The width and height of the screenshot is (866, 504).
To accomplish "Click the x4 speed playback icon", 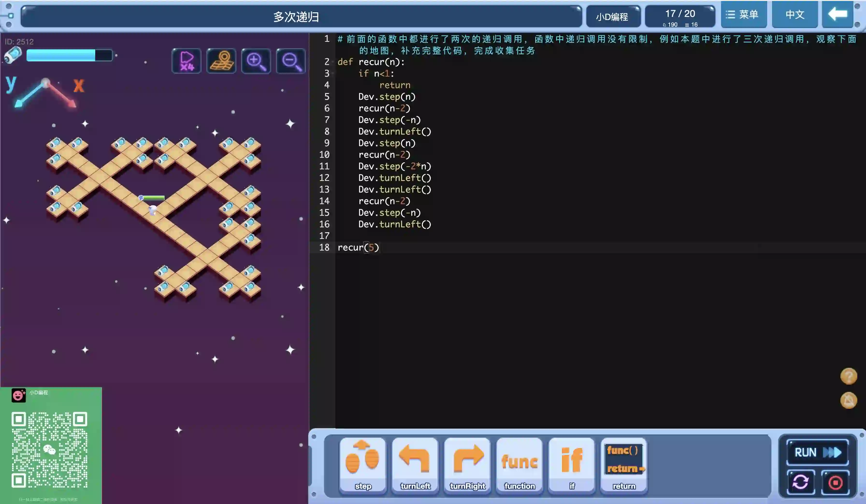I will click(187, 61).
